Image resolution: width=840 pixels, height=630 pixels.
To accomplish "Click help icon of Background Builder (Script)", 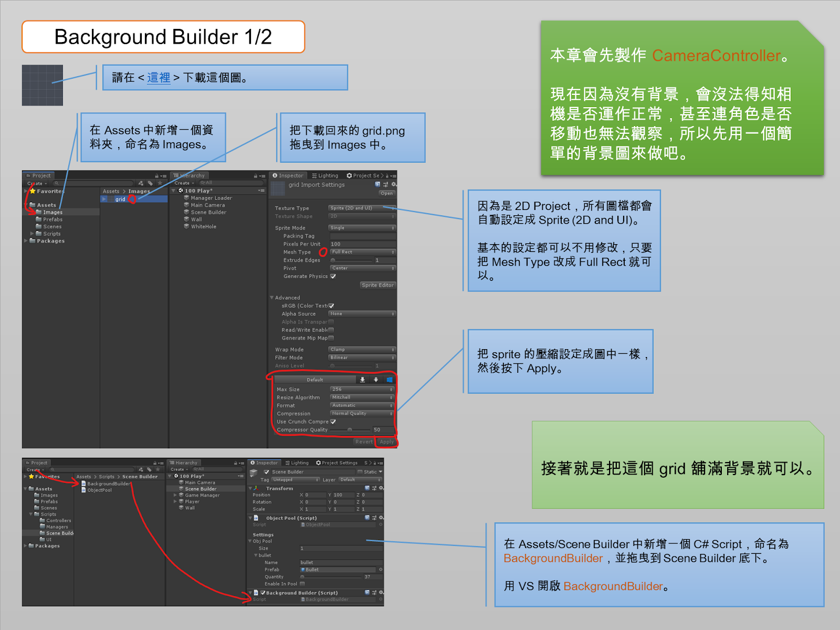I will 367,593.
